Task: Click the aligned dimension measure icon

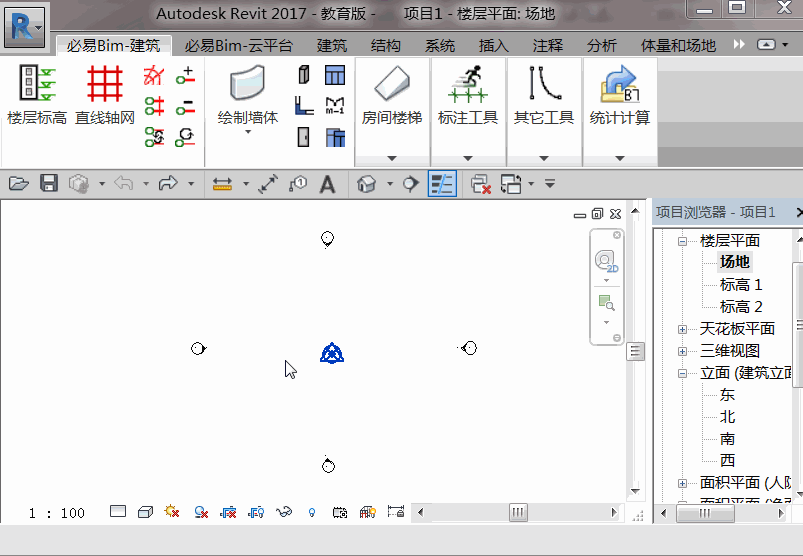Action: point(222,184)
